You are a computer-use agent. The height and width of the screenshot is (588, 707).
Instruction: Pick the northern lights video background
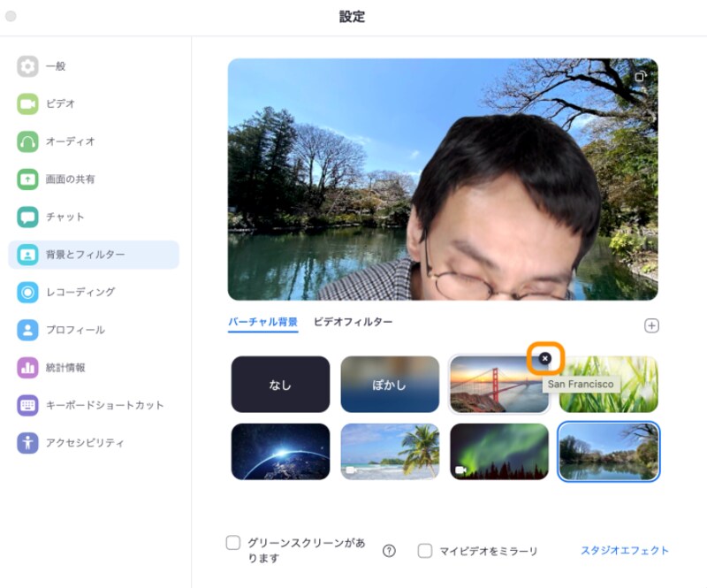click(x=499, y=451)
